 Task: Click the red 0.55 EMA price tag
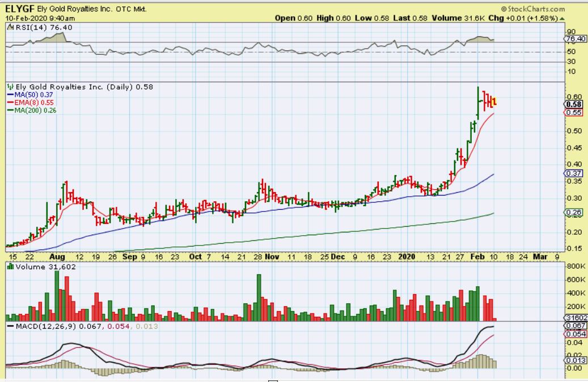[x=574, y=113]
